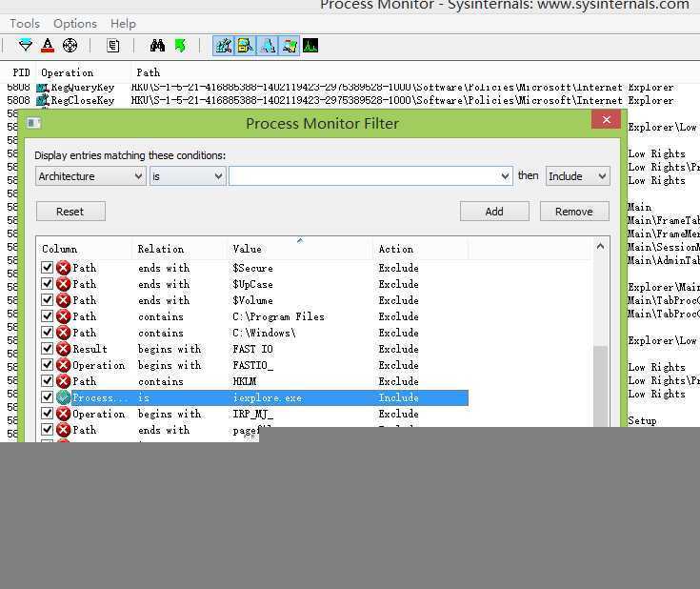Sort filter list by Relation header
The image size is (700, 589).
coord(179,249)
